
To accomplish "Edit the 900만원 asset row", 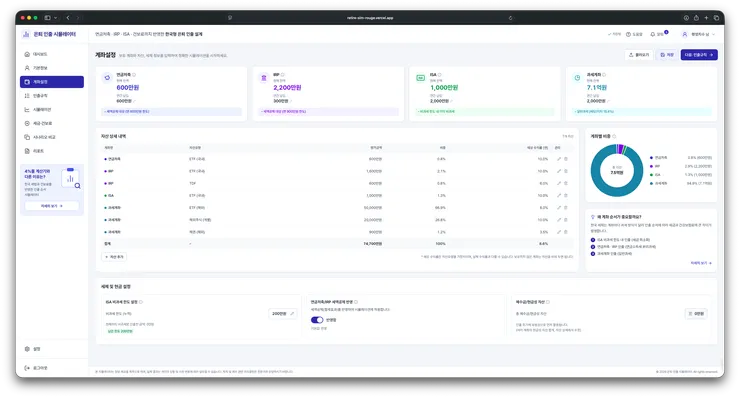I will click(x=559, y=232).
